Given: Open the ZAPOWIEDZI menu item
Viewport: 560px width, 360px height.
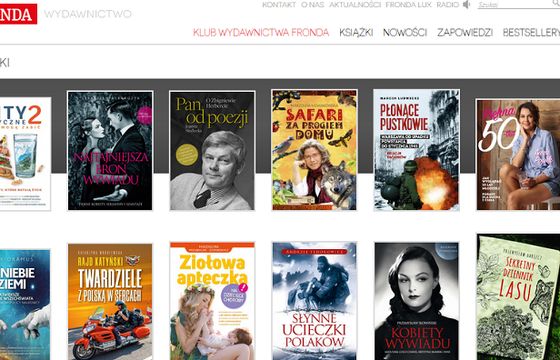Looking at the screenshot, I should 465,32.
